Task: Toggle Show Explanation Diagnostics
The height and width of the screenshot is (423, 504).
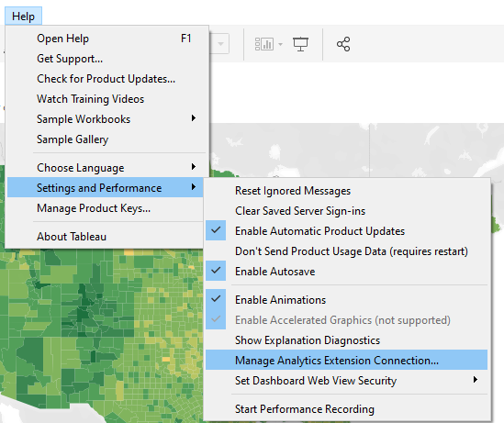Action: point(346,340)
